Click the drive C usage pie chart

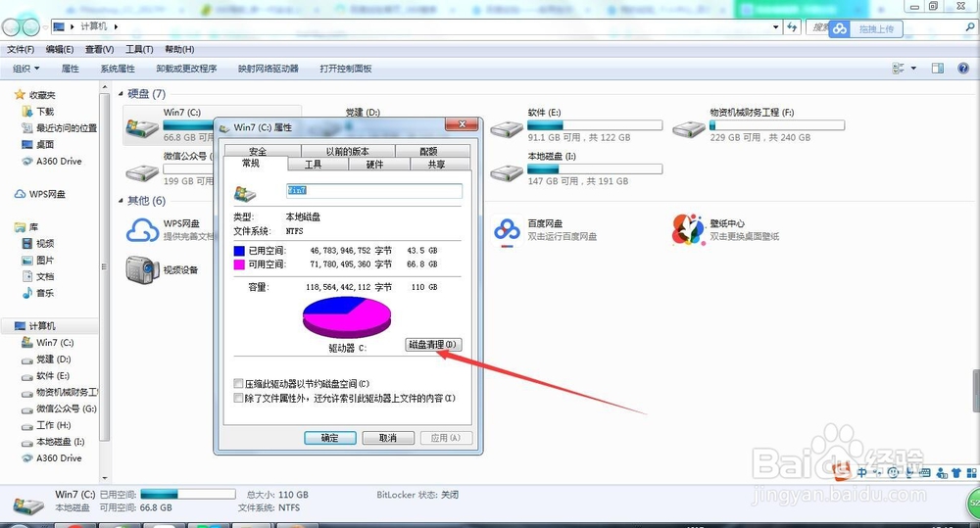click(347, 316)
